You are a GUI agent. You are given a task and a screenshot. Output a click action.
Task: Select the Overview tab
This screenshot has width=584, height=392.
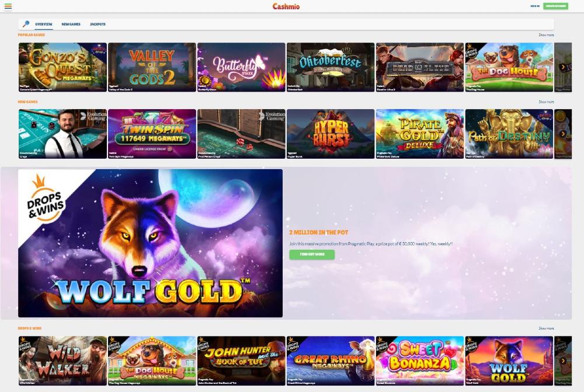tap(44, 24)
